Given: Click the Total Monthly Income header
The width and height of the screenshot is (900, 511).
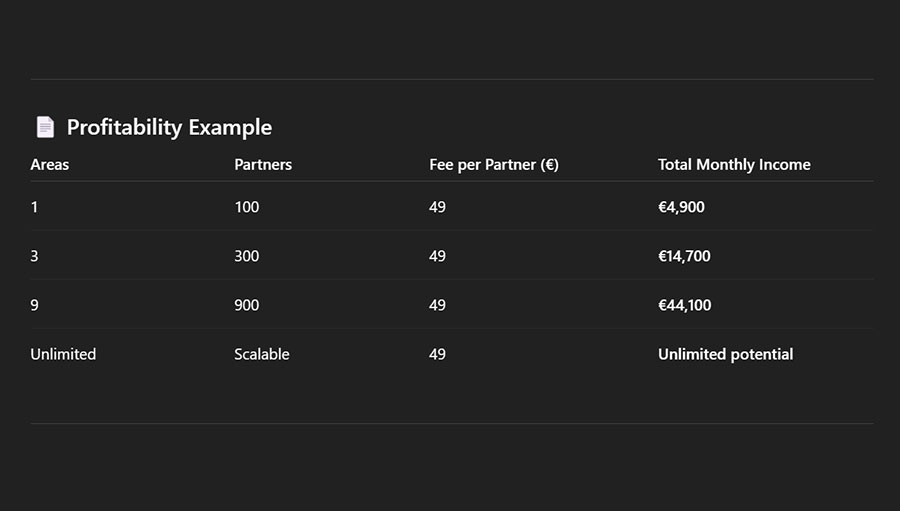Looking at the screenshot, I should 734,164.
